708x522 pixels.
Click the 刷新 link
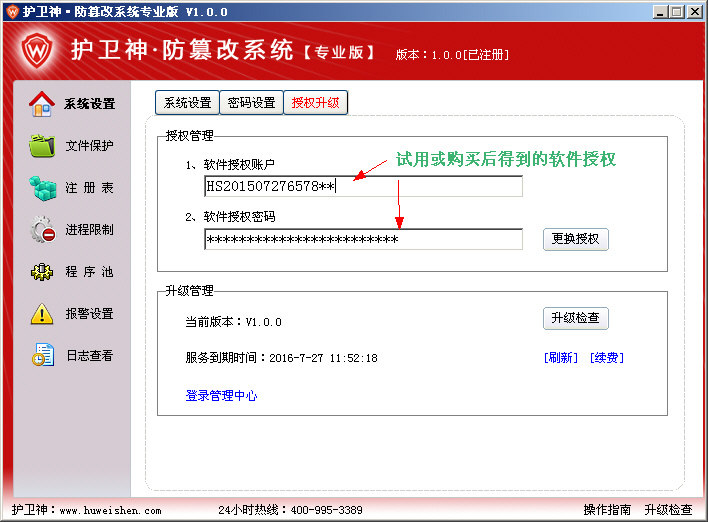561,358
